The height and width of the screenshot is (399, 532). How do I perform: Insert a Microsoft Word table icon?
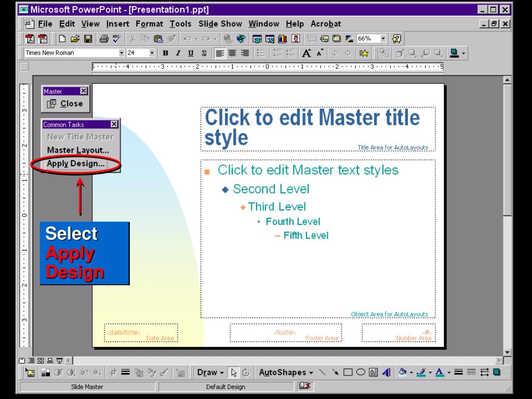pyautogui.click(x=257, y=38)
